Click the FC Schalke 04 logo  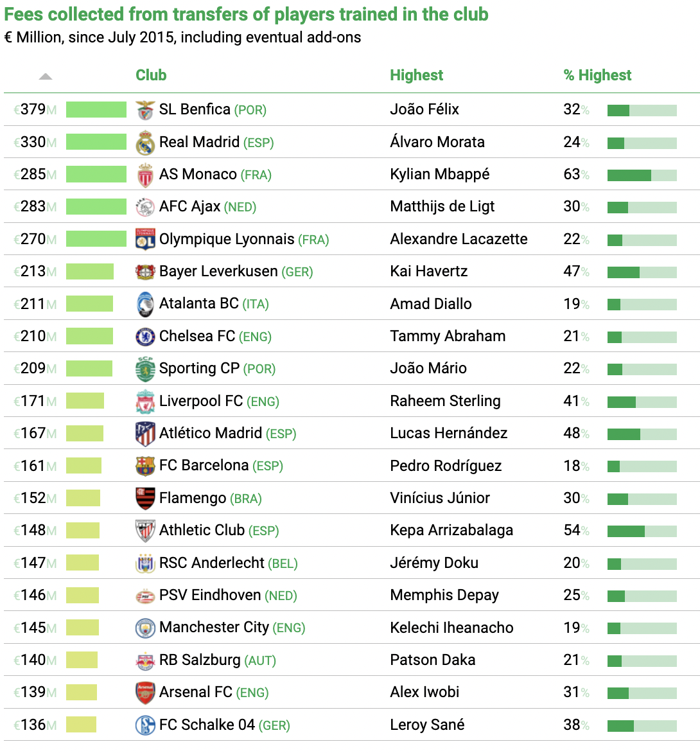tap(145, 725)
